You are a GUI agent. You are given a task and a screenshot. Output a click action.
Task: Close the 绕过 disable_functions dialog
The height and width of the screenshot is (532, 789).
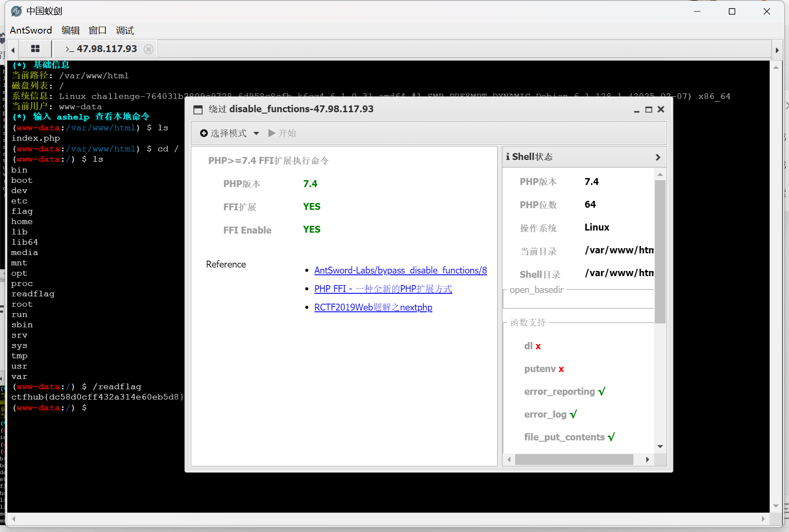click(x=661, y=109)
